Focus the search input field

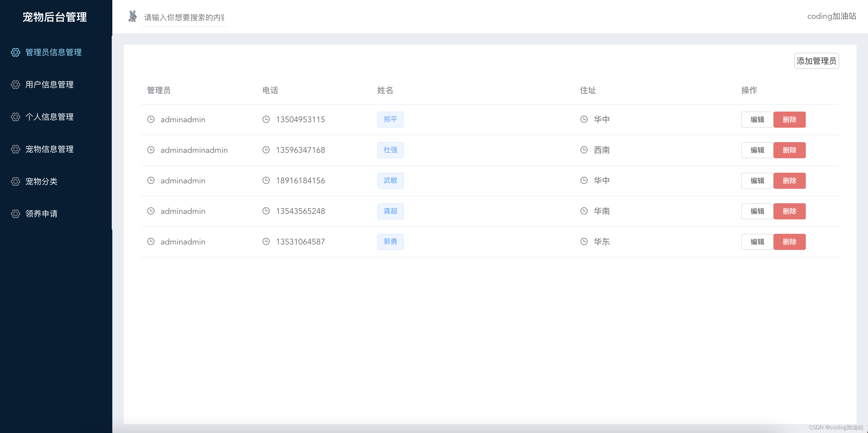click(184, 18)
